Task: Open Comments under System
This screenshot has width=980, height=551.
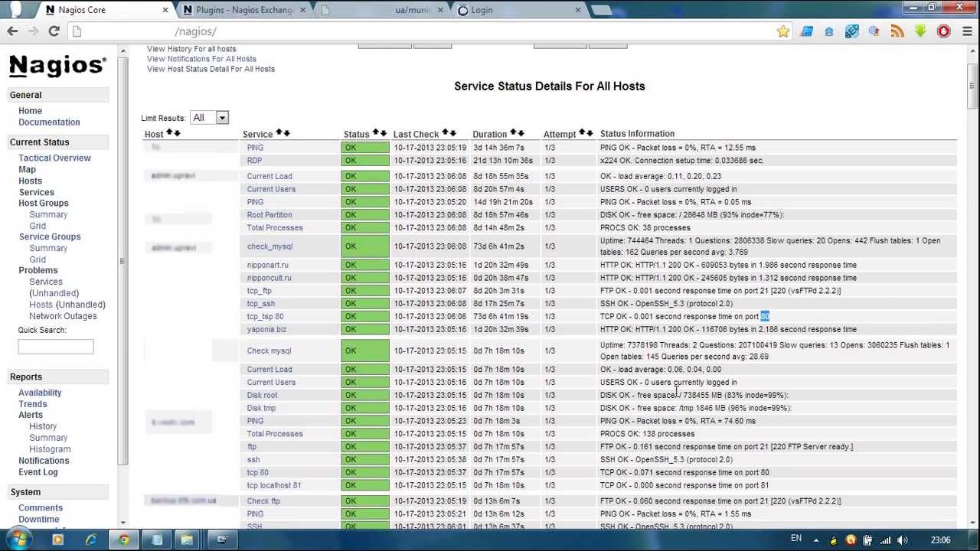Action: coord(41,508)
